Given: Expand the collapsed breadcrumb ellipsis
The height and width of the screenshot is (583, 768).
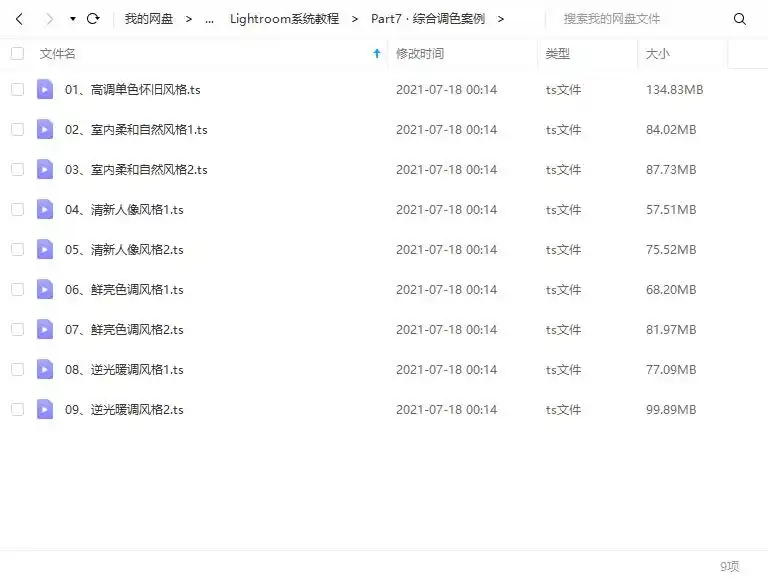Looking at the screenshot, I should coord(209,19).
